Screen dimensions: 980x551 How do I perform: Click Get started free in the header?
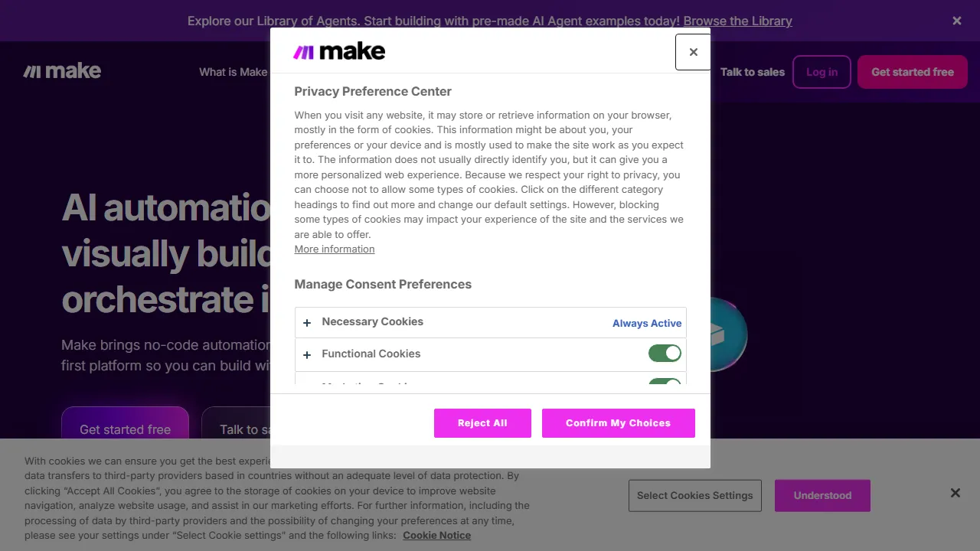(912, 71)
